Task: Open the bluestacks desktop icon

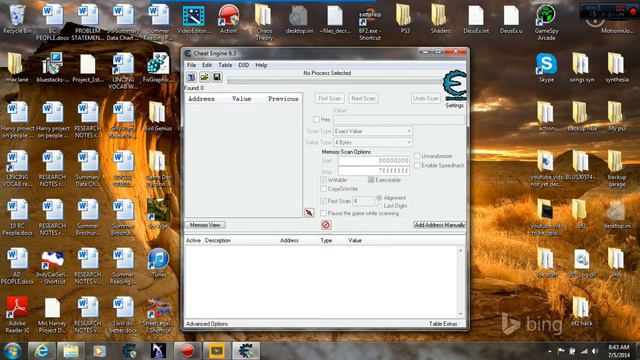Action: click(x=53, y=67)
